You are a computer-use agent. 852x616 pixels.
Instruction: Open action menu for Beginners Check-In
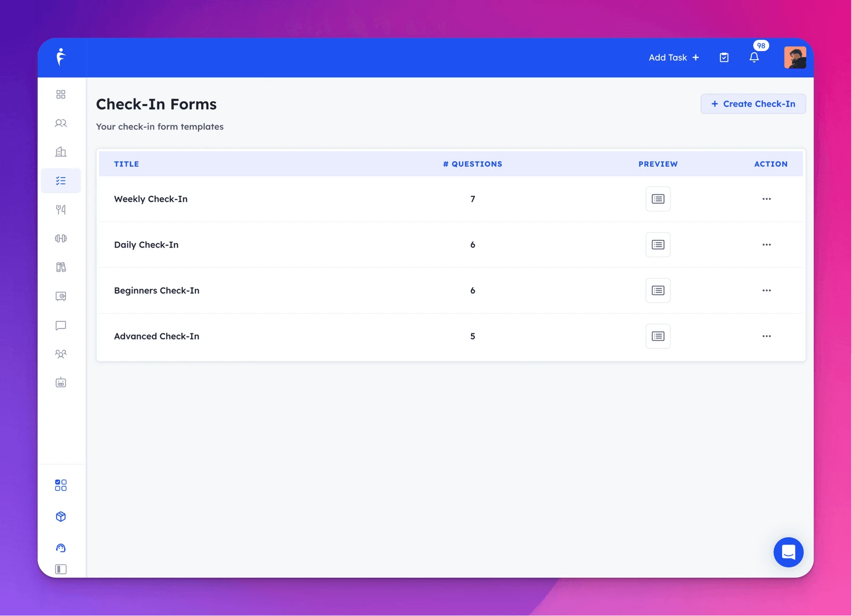pyautogui.click(x=767, y=290)
